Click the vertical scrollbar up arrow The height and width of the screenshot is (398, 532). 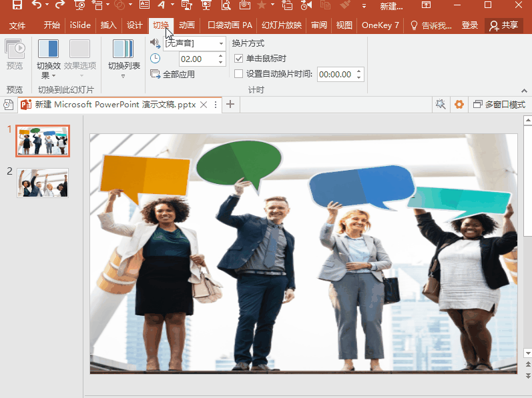pos(528,120)
